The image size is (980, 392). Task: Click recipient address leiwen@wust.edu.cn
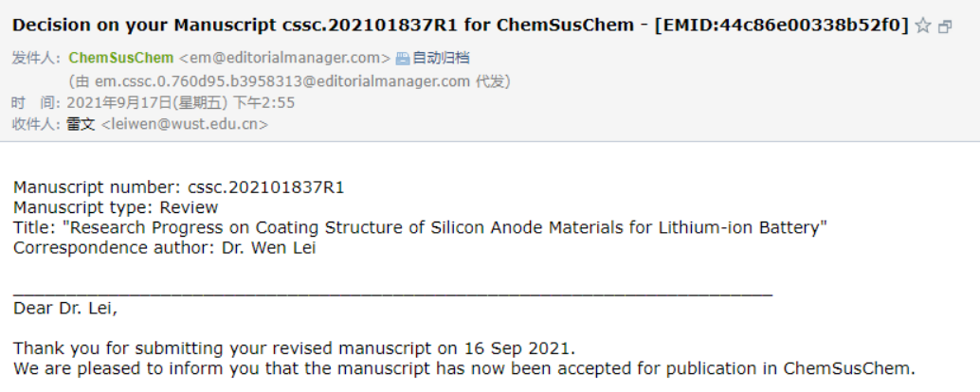pyautogui.click(x=185, y=124)
